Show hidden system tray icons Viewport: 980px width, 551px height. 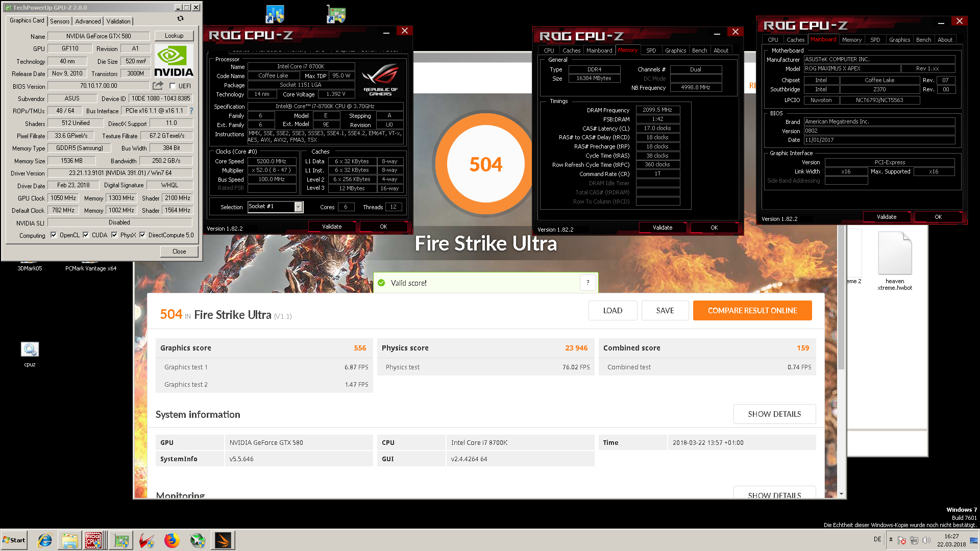coord(891,539)
